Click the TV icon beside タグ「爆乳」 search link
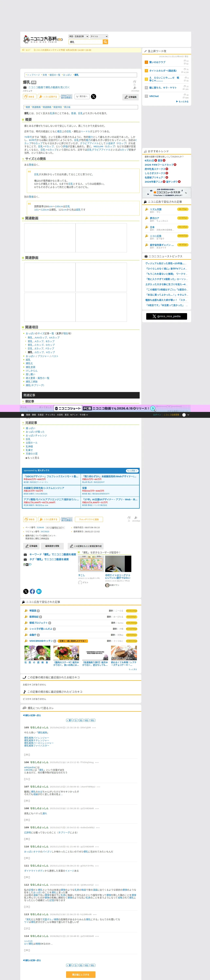Image resolution: width=210 pixels, height=980 pixels. pyautogui.click(x=25, y=559)
